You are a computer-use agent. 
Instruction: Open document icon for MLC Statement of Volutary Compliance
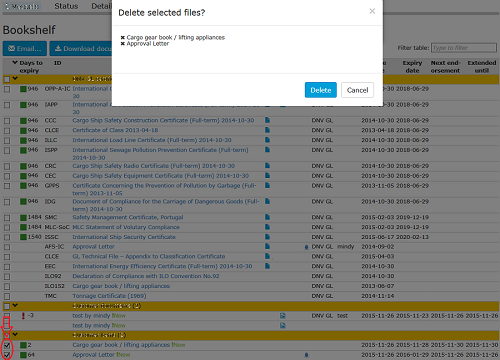click(x=267, y=227)
